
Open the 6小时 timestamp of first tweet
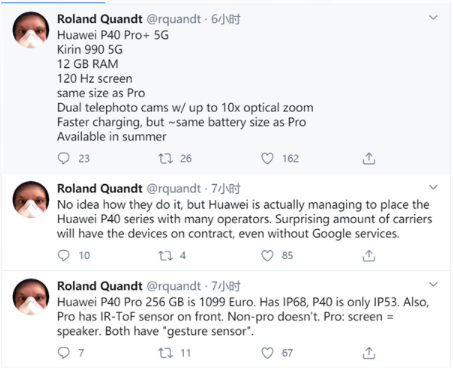click(x=226, y=19)
